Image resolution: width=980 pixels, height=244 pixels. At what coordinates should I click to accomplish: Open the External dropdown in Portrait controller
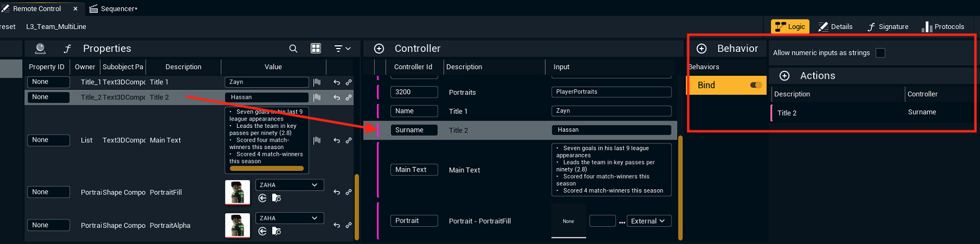click(x=648, y=221)
